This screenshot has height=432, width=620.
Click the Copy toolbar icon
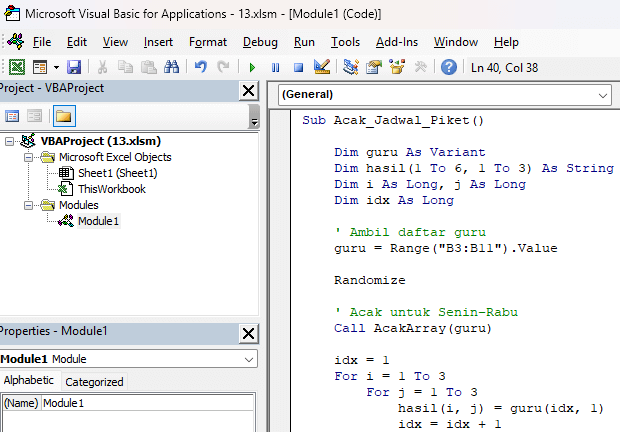pyautogui.click(x=125, y=67)
